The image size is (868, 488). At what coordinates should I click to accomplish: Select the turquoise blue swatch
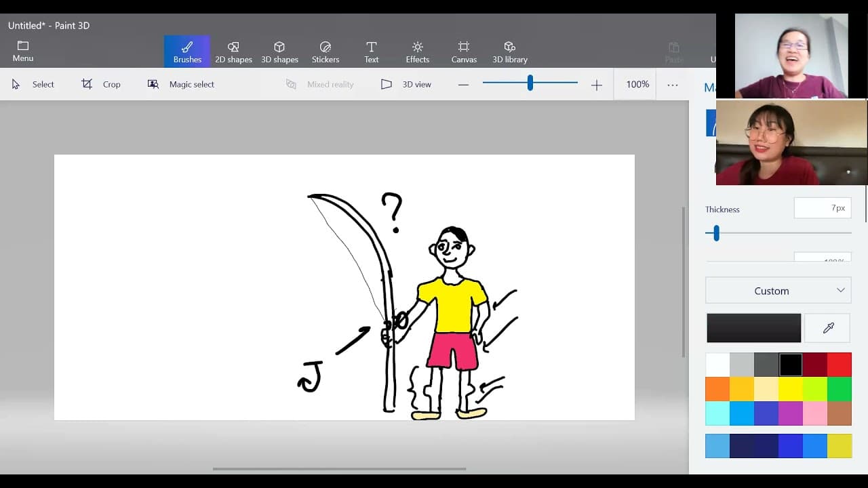742,413
